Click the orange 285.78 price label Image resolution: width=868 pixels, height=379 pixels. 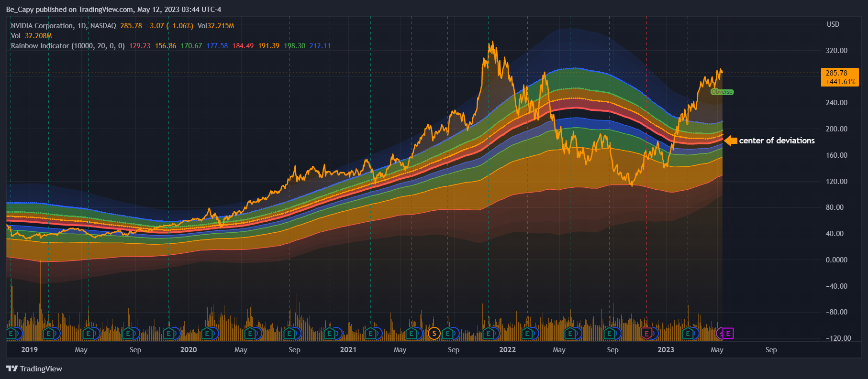840,77
